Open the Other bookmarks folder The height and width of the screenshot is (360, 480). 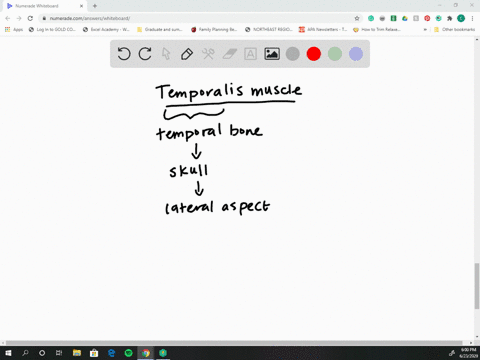(455, 29)
